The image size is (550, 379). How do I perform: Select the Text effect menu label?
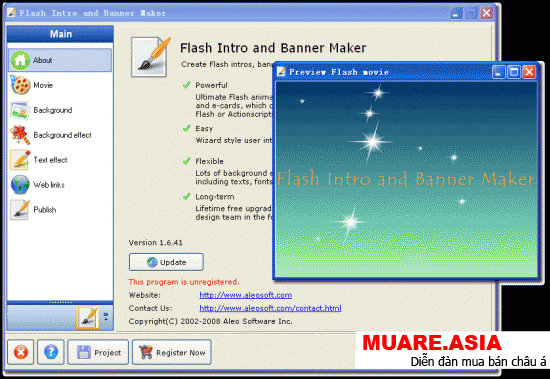tap(51, 160)
